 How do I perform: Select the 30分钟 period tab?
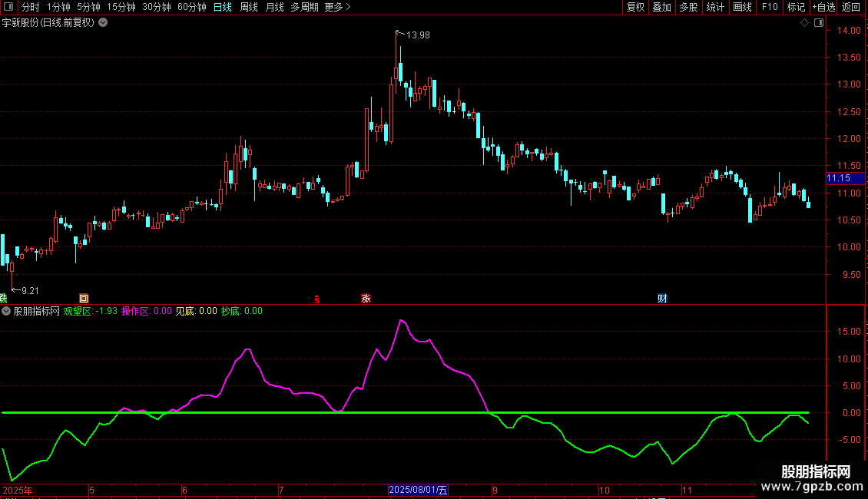point(156,7)
